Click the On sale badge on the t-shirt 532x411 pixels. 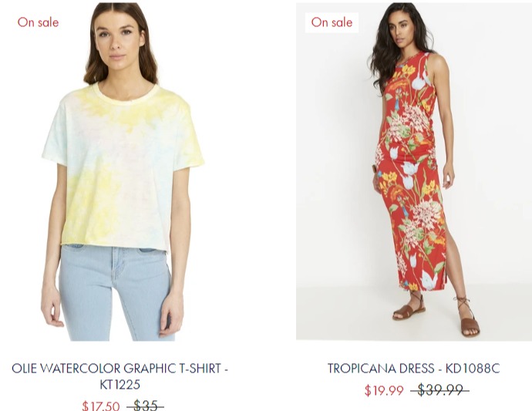pyautogui.click(x=38, y=22)
